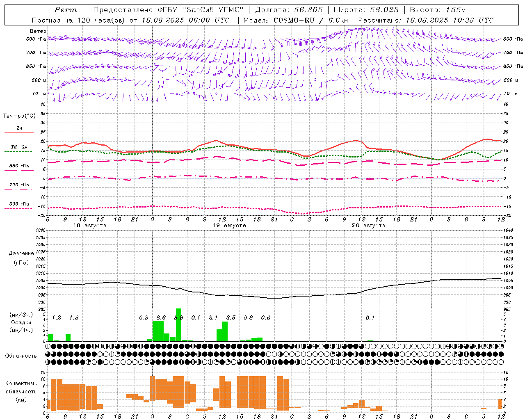525x420 pixels.
Task: Select the solid red "2м" legend entry
Action: [19, 130]
